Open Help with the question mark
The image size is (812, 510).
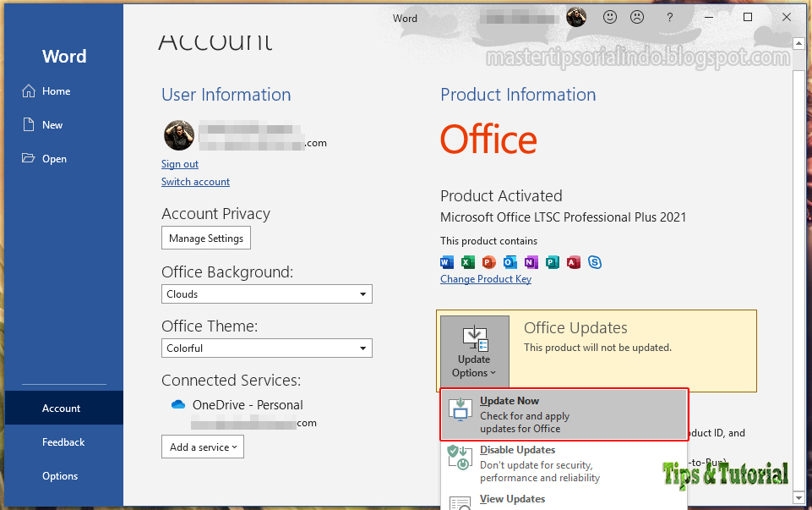(669, 18)
